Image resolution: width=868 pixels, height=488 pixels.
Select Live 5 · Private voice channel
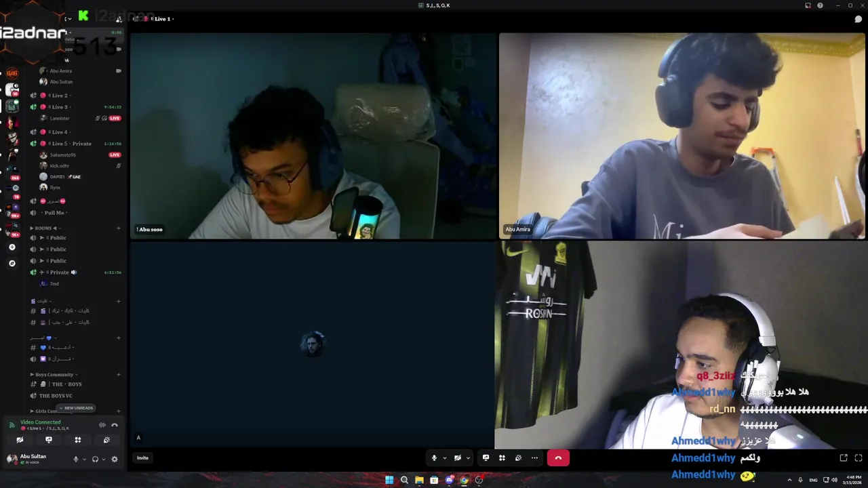75,144
